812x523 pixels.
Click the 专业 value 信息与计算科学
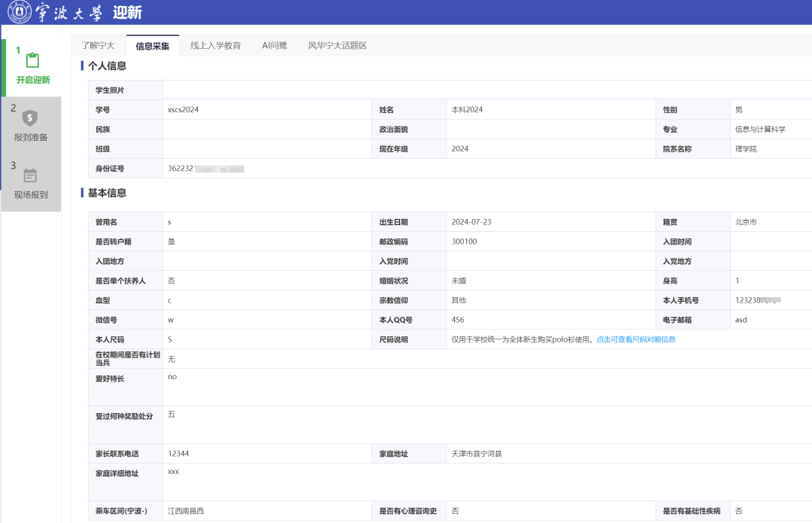click(x=760, y=129)
